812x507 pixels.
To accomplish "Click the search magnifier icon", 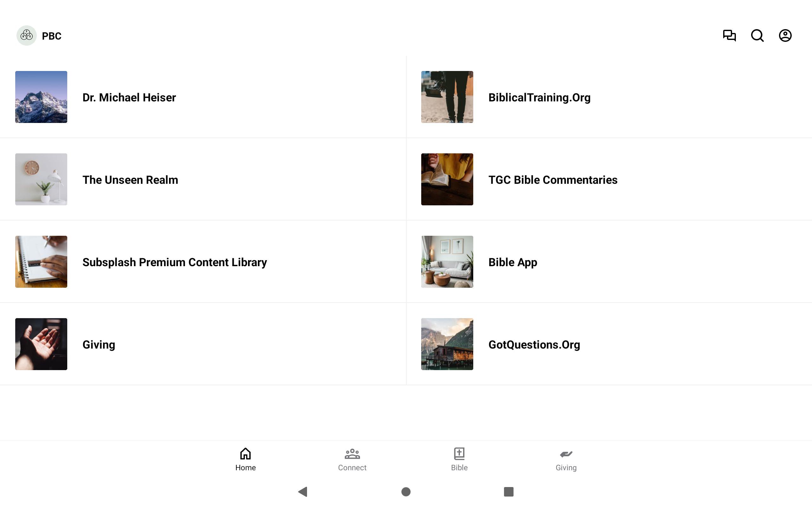I will pos(757,35).
